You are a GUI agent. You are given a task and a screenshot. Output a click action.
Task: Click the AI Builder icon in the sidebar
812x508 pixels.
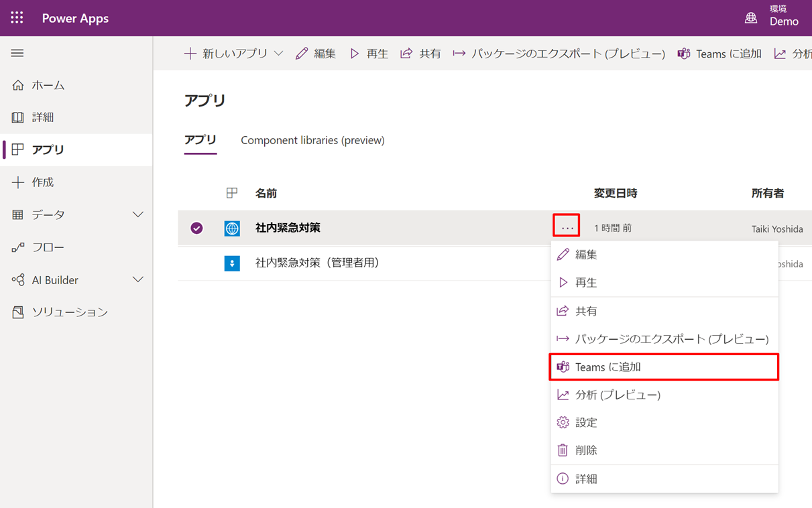18,280
